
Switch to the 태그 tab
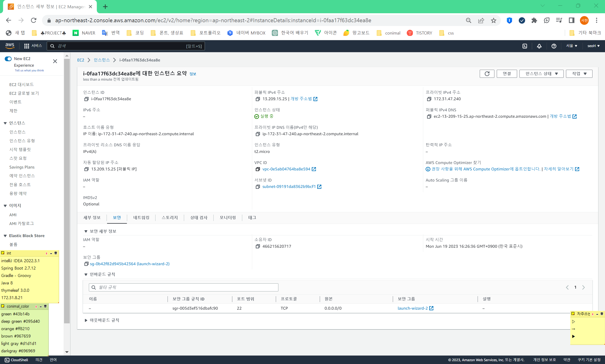[252, 217]
